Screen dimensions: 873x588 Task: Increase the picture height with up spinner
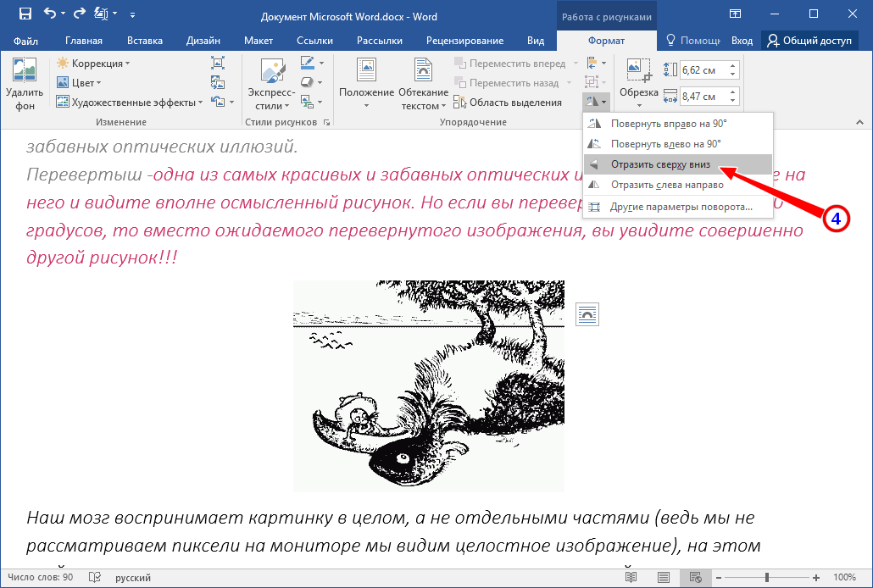pos(732,66)
